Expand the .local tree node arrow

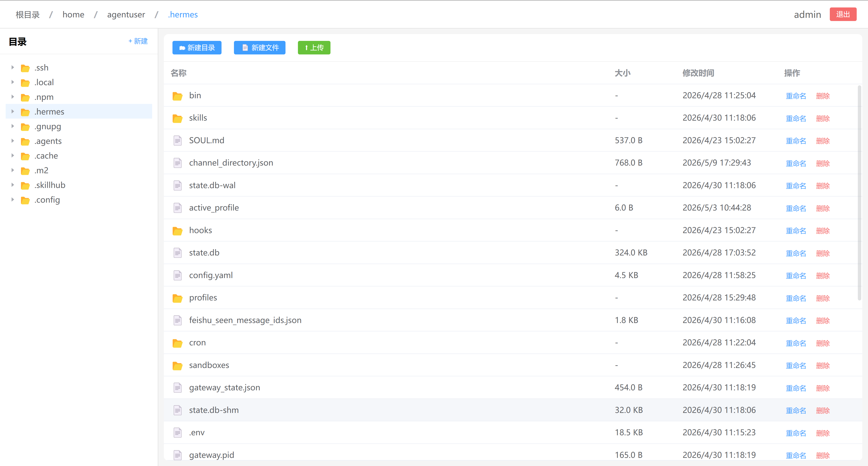(12, 82)
